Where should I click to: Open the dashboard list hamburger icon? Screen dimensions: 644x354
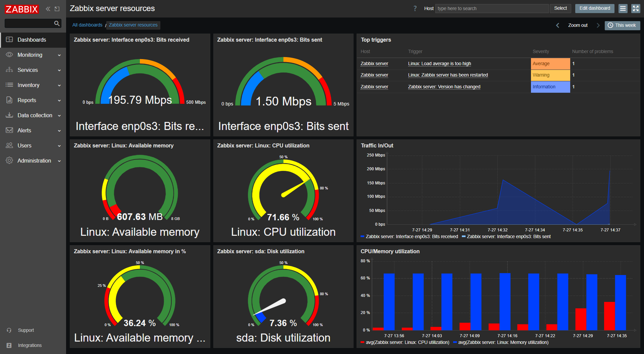tap(623, 8)
